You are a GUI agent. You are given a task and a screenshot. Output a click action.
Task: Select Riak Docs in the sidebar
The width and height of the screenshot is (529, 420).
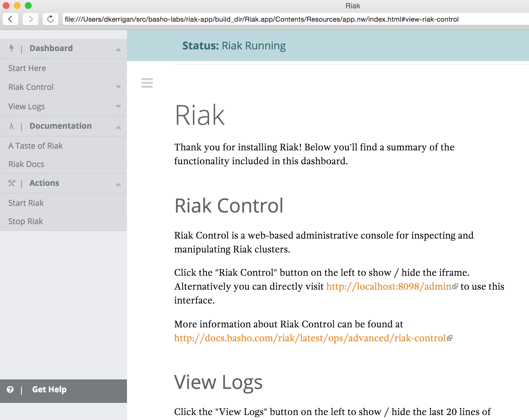coord(26,164)
